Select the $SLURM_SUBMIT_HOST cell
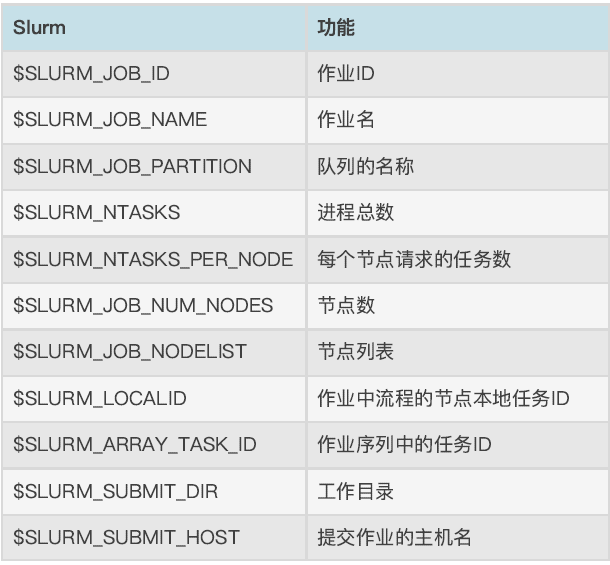Screen dimensions: 610x565 [x=154, y=537]
